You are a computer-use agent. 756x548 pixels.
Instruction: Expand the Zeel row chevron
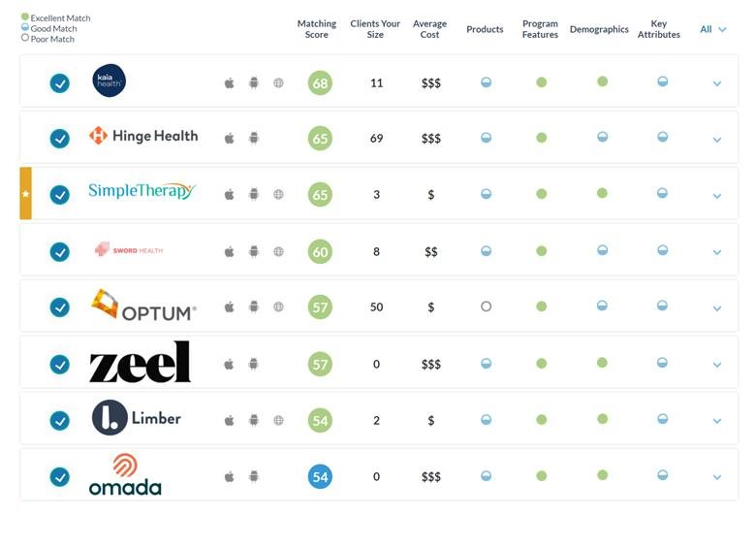coord(717,366)
